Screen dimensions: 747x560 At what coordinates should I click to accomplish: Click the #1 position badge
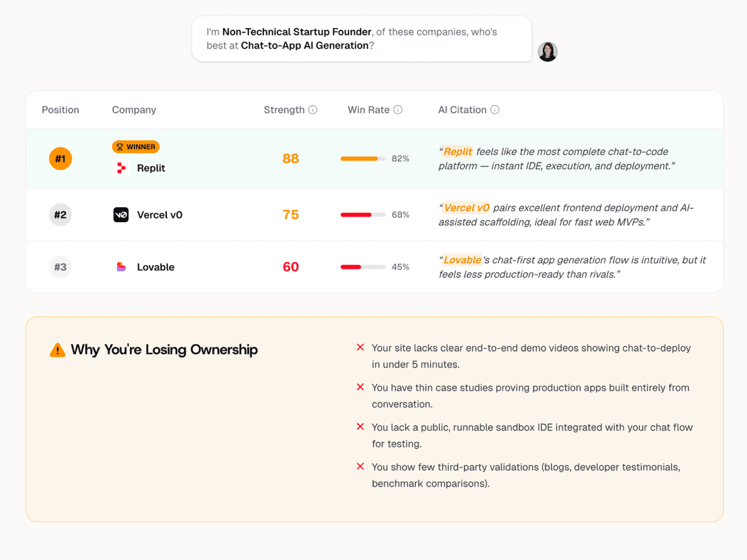click(x=60, y=159)
